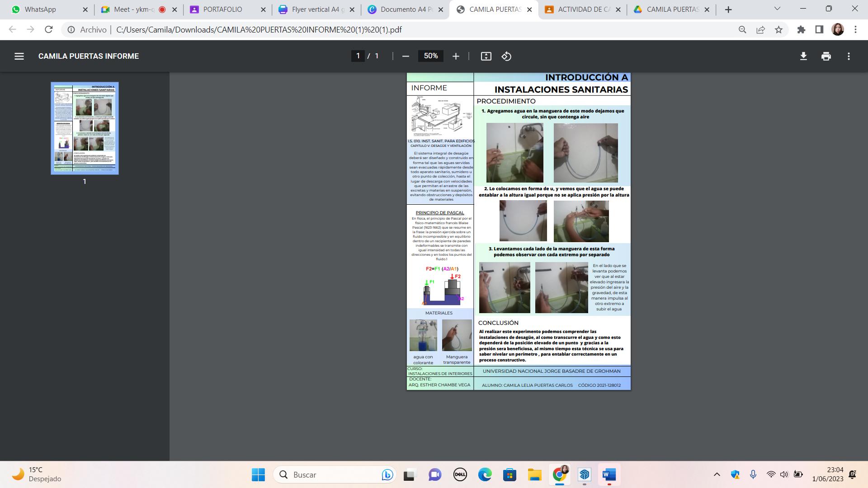Screen dimensions: 868x488
Task: Open a new browser tab
Action: point(728,9)
